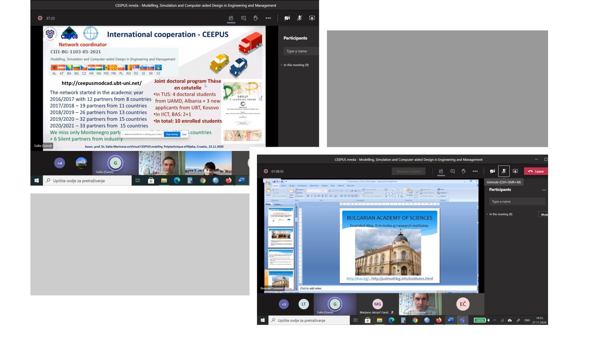
Task: Turn on camera in the lower meeting window
Action: click(x=492, y=171)
